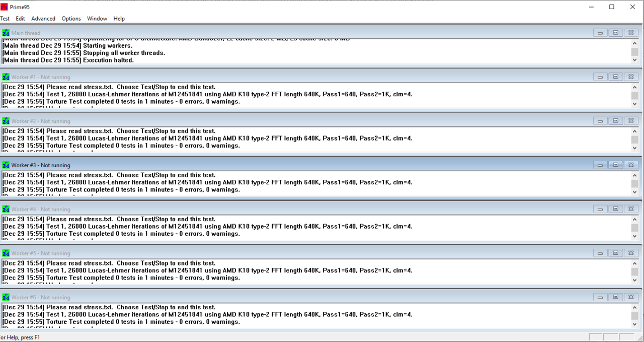The height and width of the screenshot is (342, 644).
Task: Click Worker #2 scrollbar down arrow
Action: [x=634, y=148]
